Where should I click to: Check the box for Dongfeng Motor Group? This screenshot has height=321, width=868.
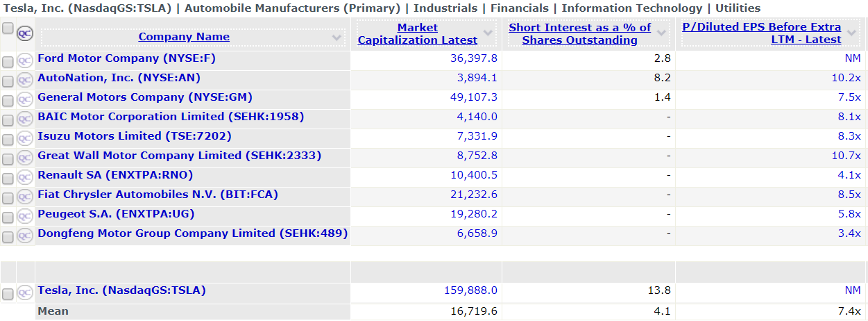[8, 237]
